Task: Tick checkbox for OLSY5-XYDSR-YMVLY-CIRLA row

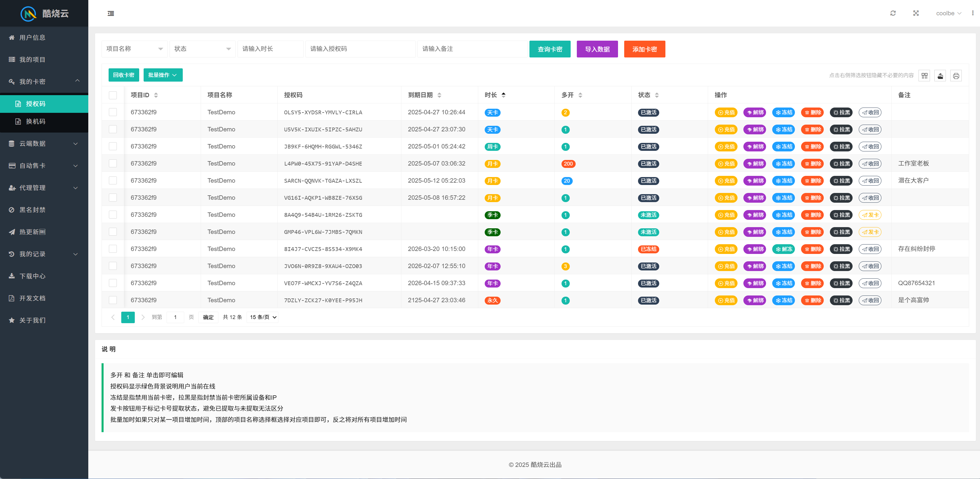Action: click(113, 112)
